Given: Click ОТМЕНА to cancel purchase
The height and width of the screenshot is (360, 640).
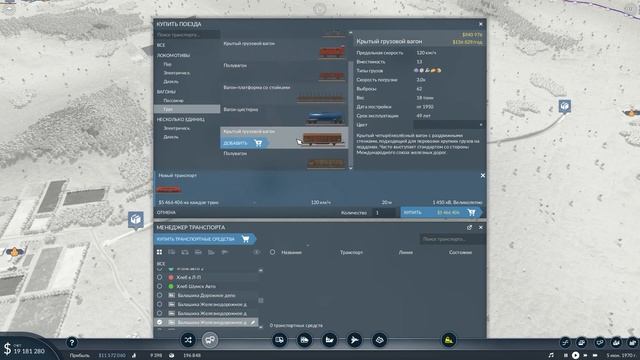Looking at the screenshot, I should [x=166, y=212].
